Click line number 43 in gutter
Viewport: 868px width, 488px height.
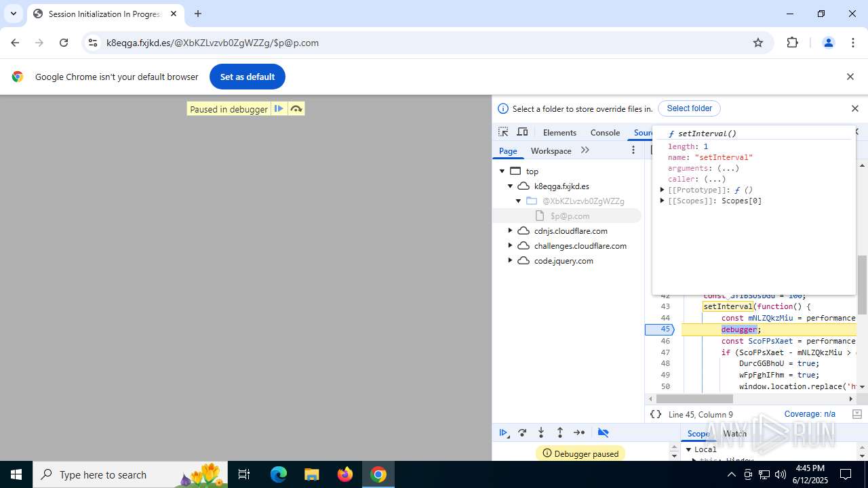point(665,306)
